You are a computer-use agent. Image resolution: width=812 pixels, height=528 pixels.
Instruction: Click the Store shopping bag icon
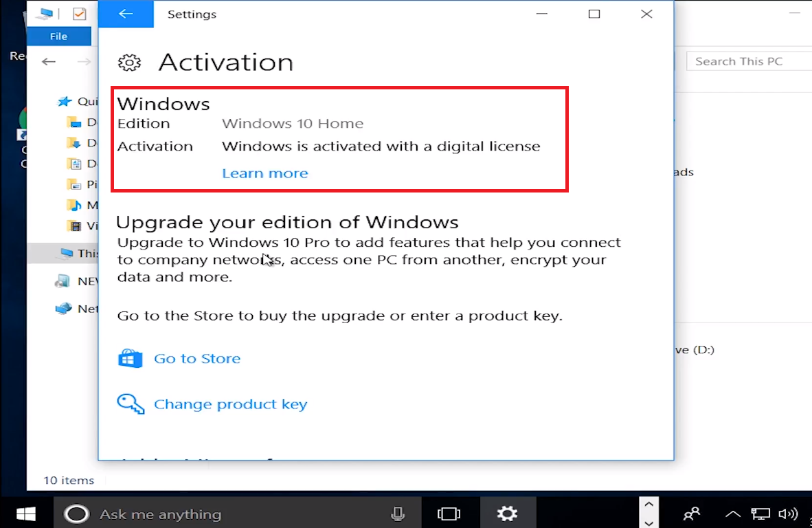tap(130, 358)
